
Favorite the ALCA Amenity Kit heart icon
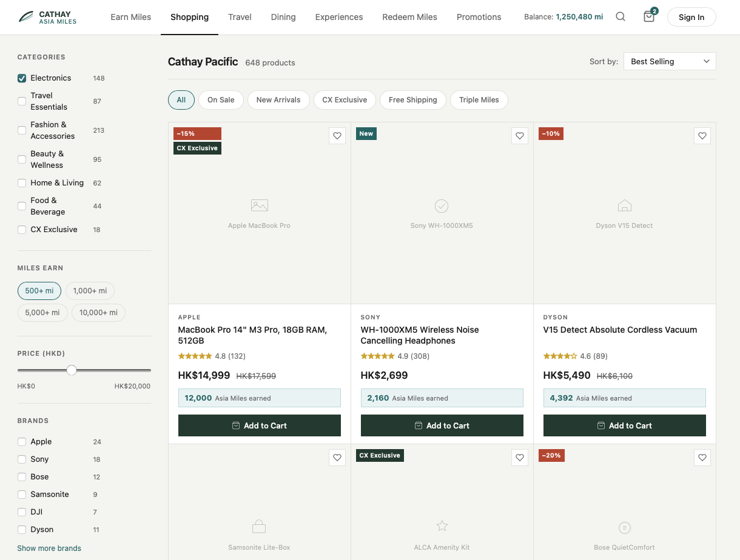point(520,458)
